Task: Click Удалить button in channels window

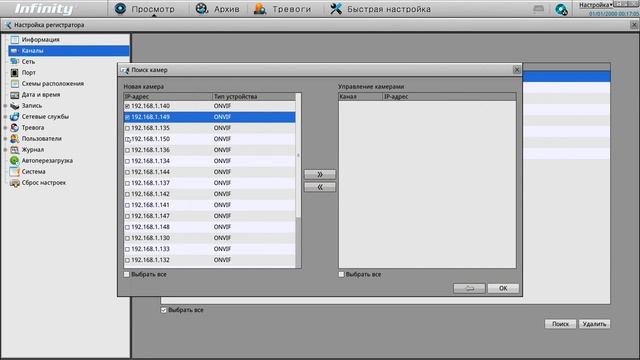Action: (x=594, y=324)
